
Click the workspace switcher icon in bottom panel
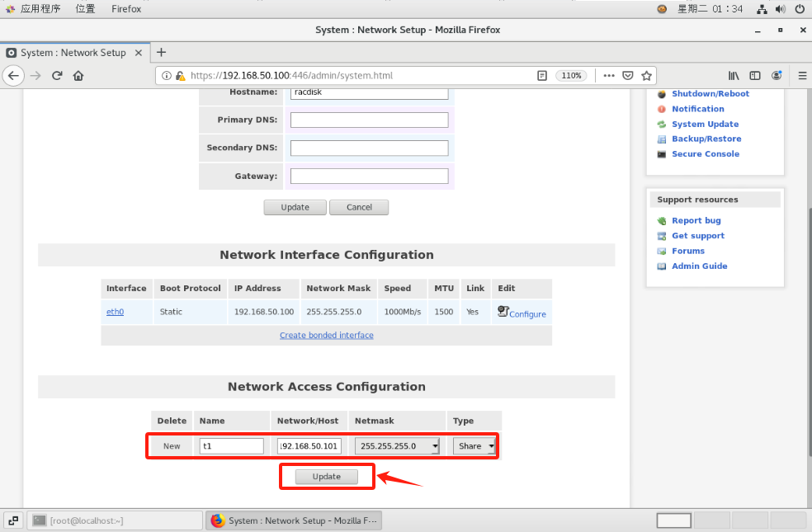tap(13, 520)
